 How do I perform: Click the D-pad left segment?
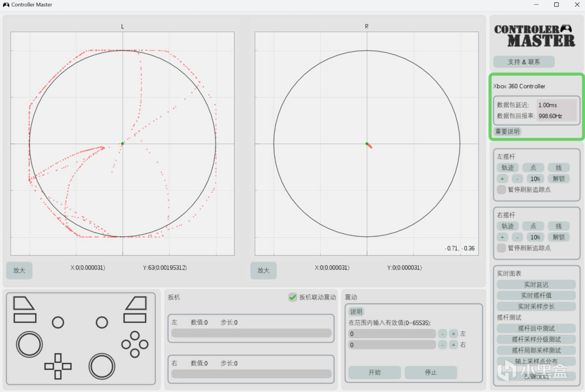tap(49, 366)
